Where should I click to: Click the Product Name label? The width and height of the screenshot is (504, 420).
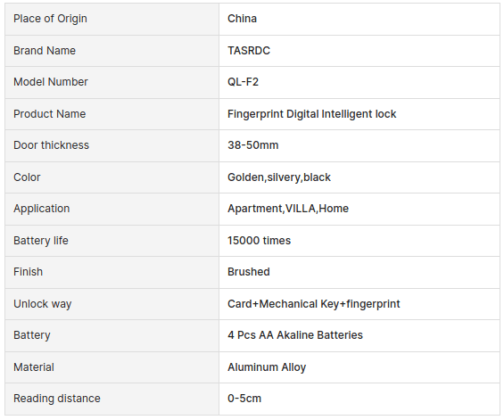coord(49,114)
